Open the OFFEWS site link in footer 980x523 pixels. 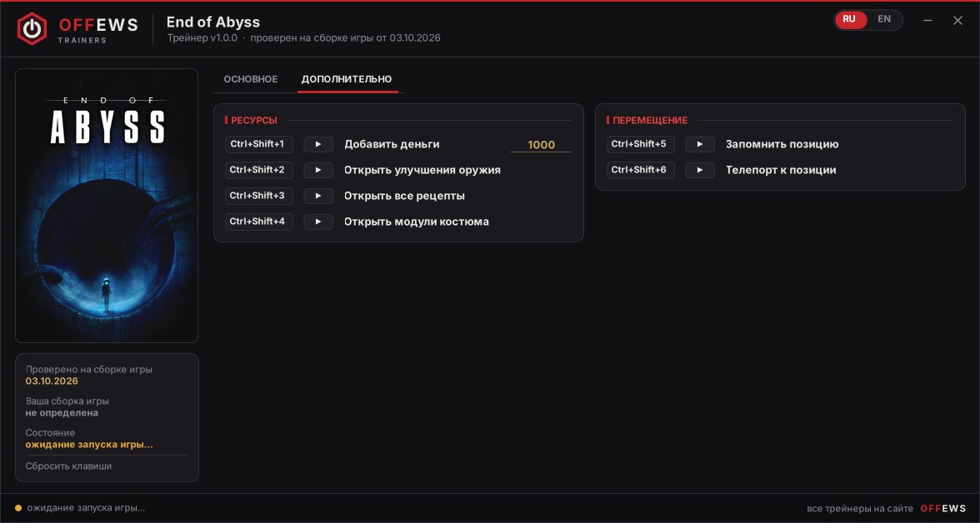pyautogui.click(x=943, y=509)
